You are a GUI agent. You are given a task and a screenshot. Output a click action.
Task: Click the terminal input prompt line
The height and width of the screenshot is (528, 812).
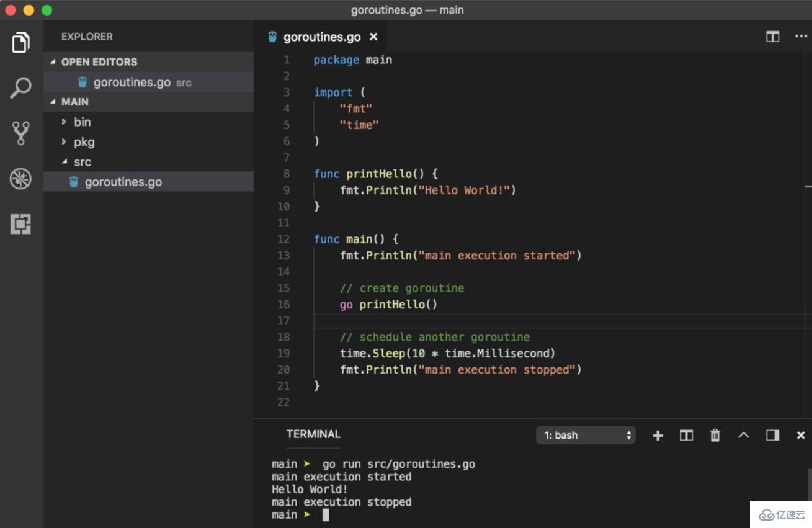coord(326,515)
